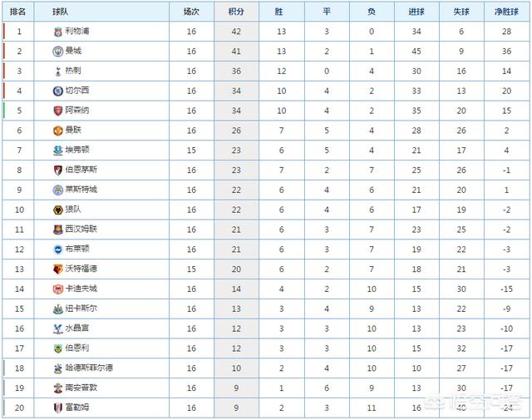Click the 西汉姆联 team name

click(x=81, y=230)
